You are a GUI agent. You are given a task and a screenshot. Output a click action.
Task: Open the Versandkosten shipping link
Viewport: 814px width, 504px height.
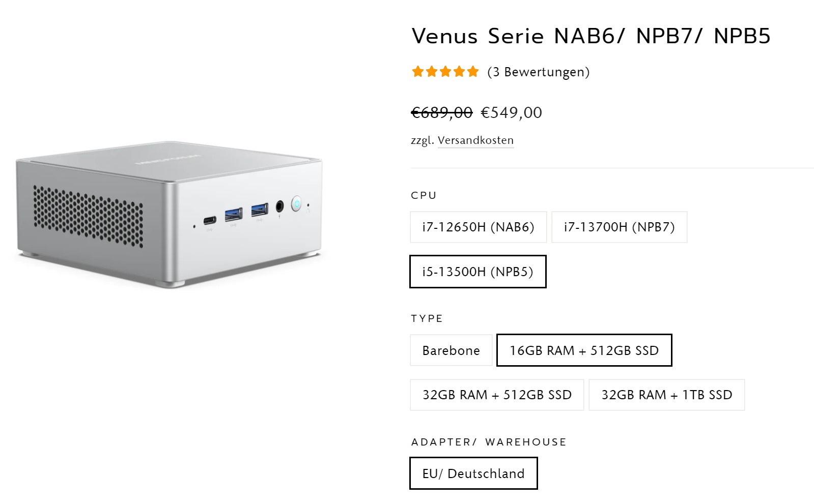point(475,140)
